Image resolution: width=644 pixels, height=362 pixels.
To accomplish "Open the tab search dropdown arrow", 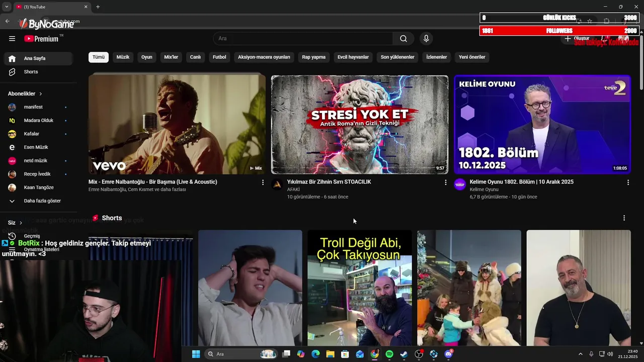I will coord(7,7).
